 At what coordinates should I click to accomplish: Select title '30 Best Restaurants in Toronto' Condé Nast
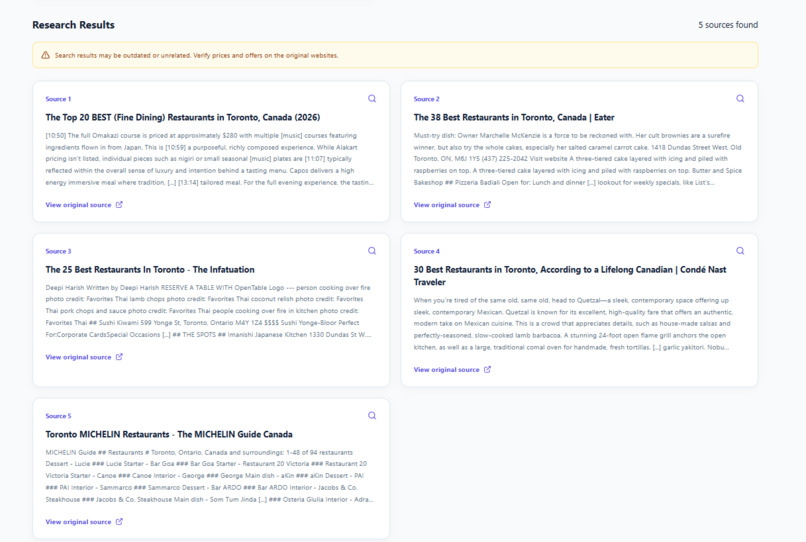[570, 276]
